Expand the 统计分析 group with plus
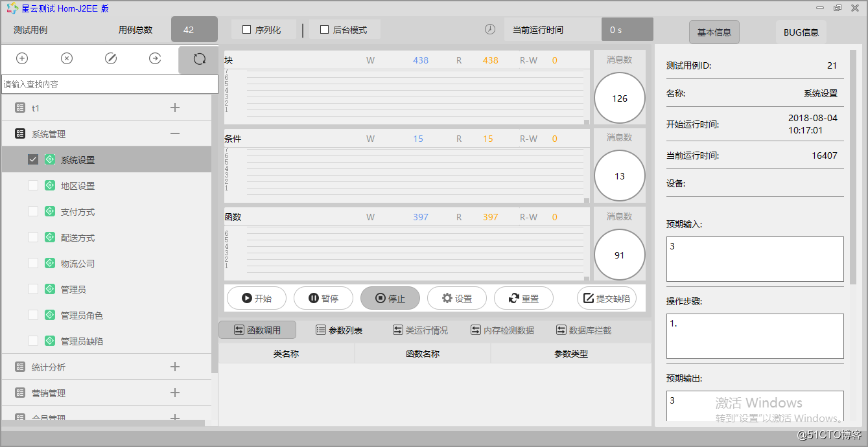 tap(175, 367)
